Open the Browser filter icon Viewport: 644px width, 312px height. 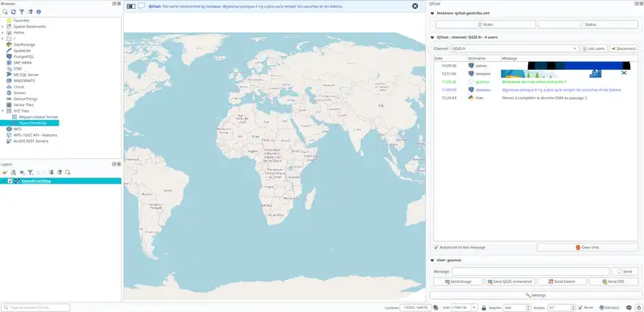coord(22,12)
